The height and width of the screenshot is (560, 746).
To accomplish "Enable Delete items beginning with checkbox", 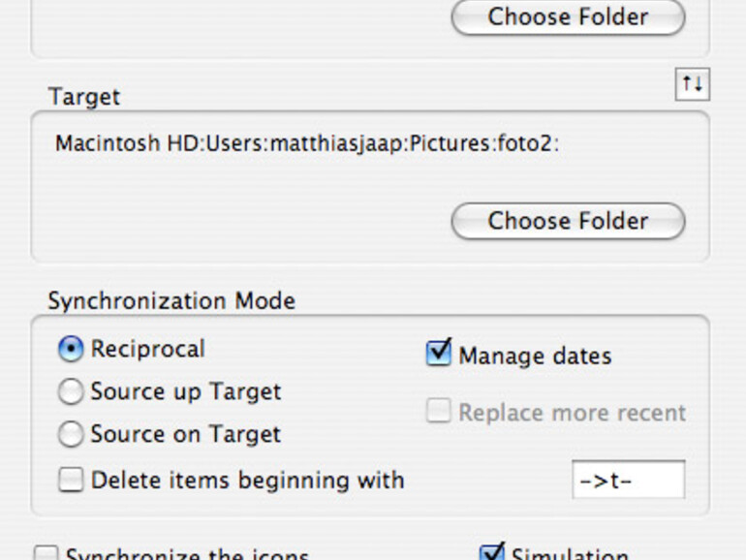I will (71, 481).
